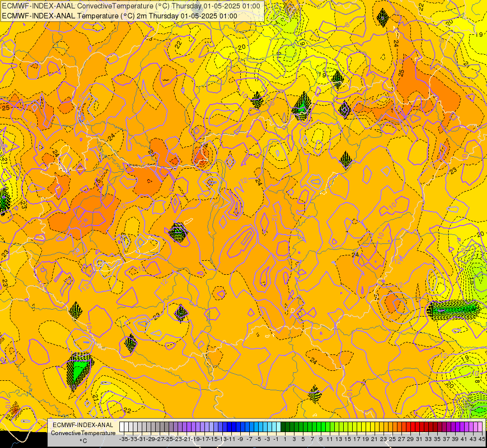487x448 pixels.
Task: Click the '27' legend scale value
Action: tap(401, 440)
